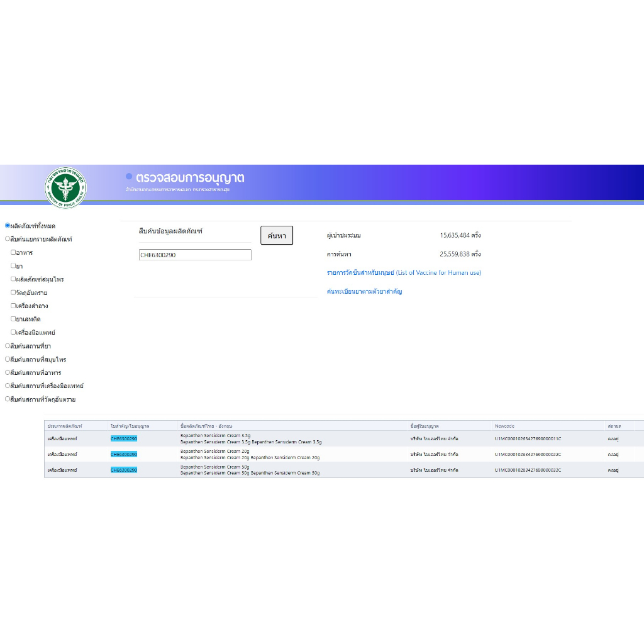The height and width of the screenshot is (644, 644).
Task: Click the visitor count 15,635,484 ครั้ง
Action: pos(460,235)
